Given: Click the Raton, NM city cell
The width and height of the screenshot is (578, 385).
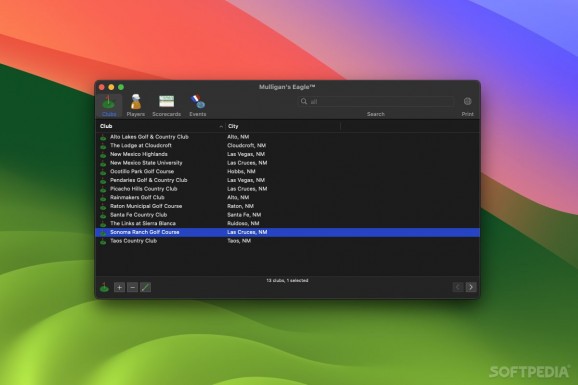Looking at the screenshot, I should pyautogui.click(x=240, y=206).
